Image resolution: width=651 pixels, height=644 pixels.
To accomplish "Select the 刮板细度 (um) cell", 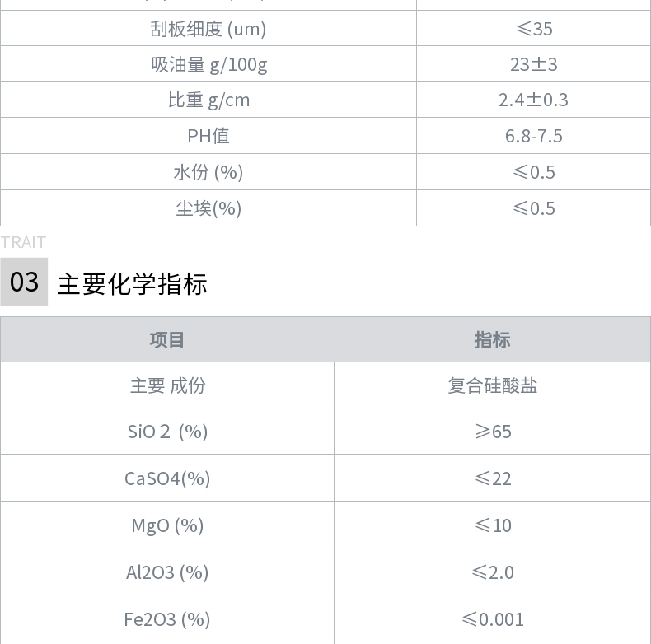I will [x=208, y=29].
